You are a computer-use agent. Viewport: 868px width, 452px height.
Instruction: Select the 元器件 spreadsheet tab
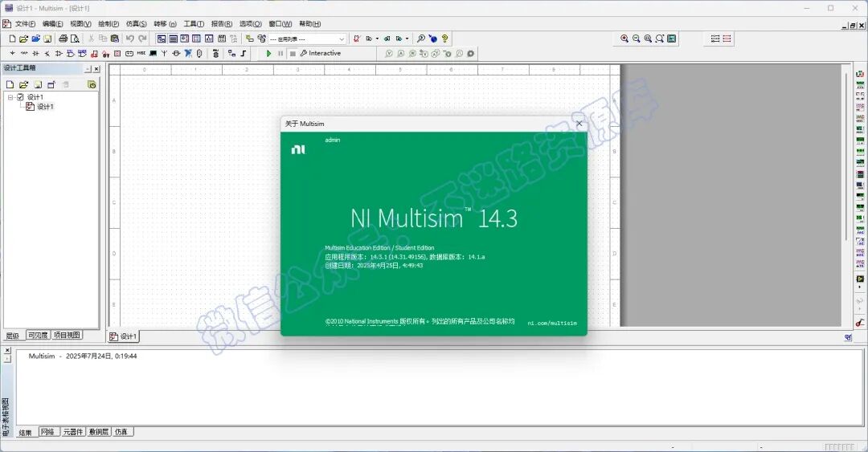point(72,432)
